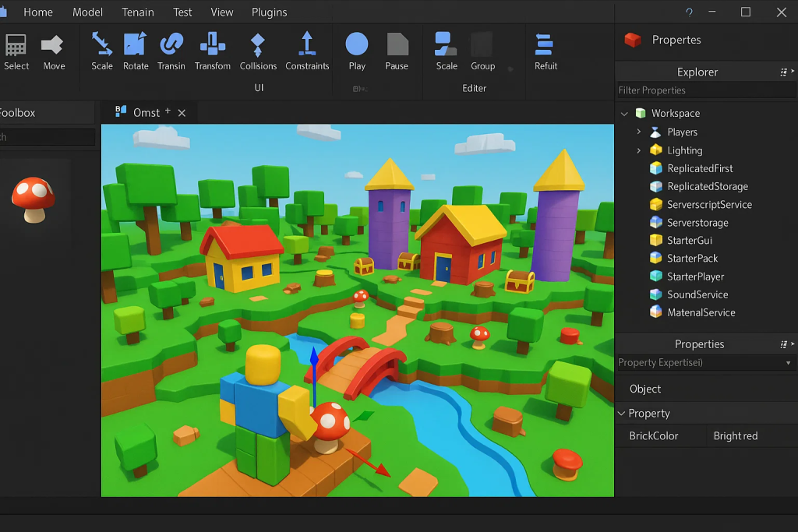Click the Scale button beside Group
The width and height of the screenshot is (798, 532).
pyautogui.click(x=447, y=51)
